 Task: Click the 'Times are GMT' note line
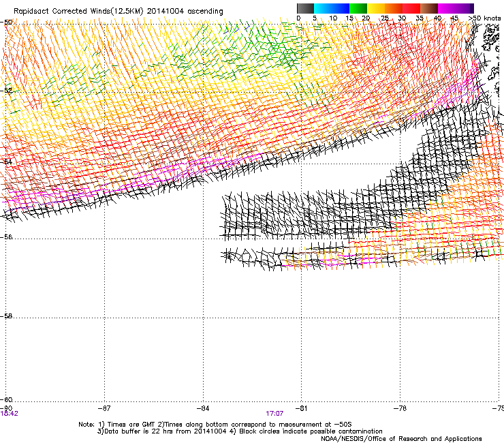tap(215, 425)
